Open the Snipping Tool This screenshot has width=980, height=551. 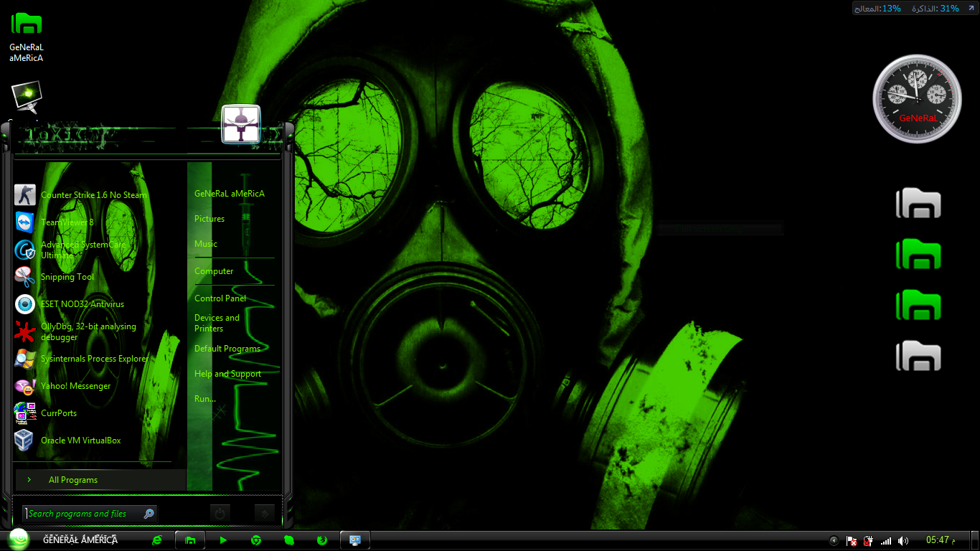click(x=67, y=277)
